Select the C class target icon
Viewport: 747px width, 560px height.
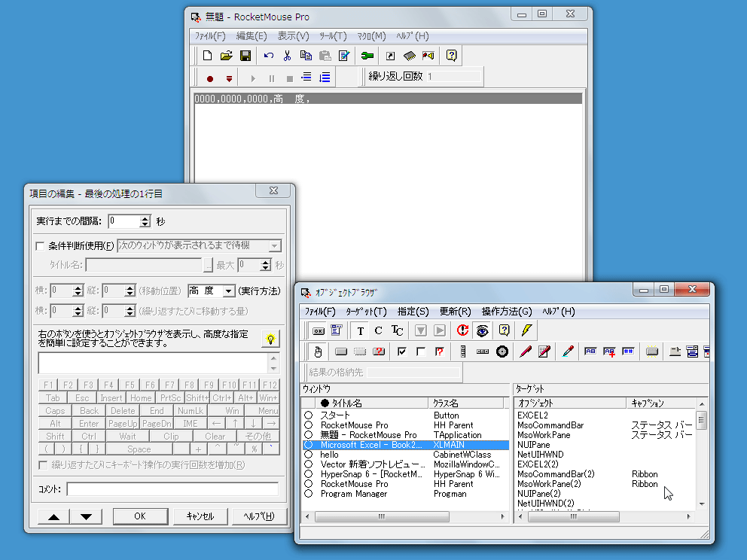(378, 330)
